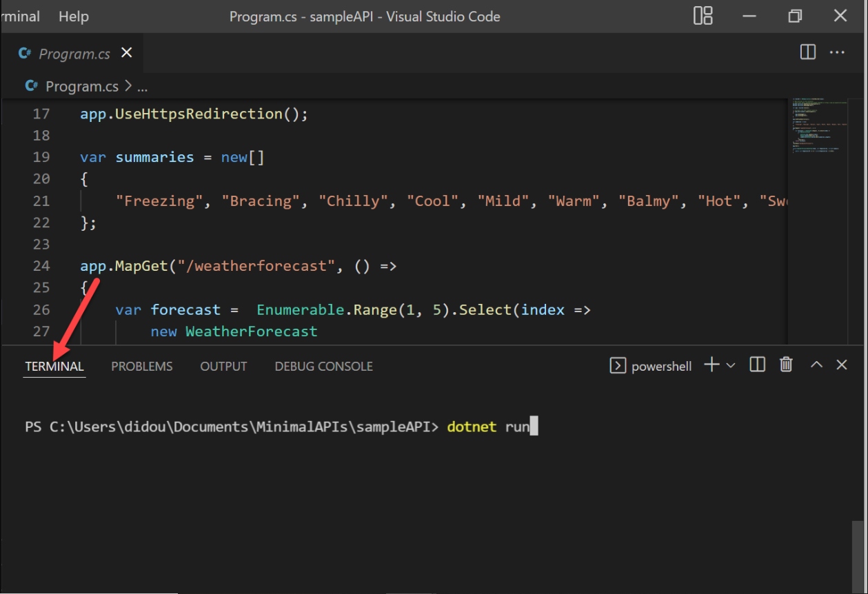The height and width of the screenshot is (594, 868).
Task: Open the DEBUG CONSOLE tab
Action: point(323,367)
